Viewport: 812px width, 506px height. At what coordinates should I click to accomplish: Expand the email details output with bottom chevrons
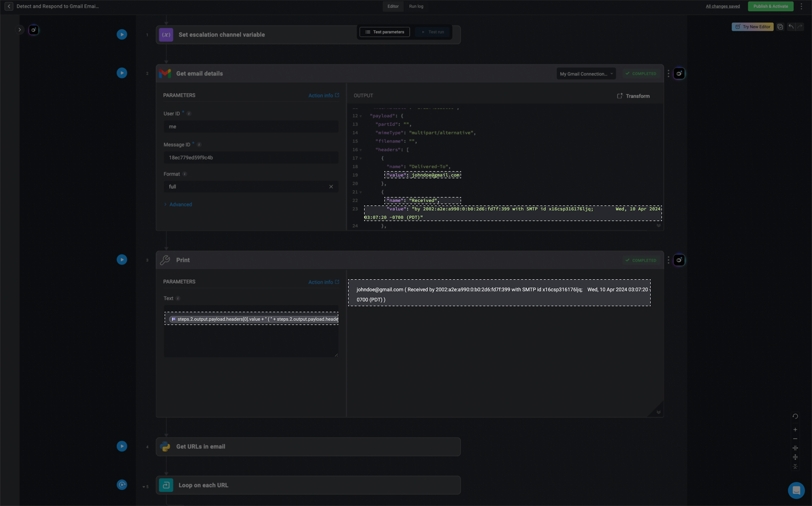[x=659, y=226]
